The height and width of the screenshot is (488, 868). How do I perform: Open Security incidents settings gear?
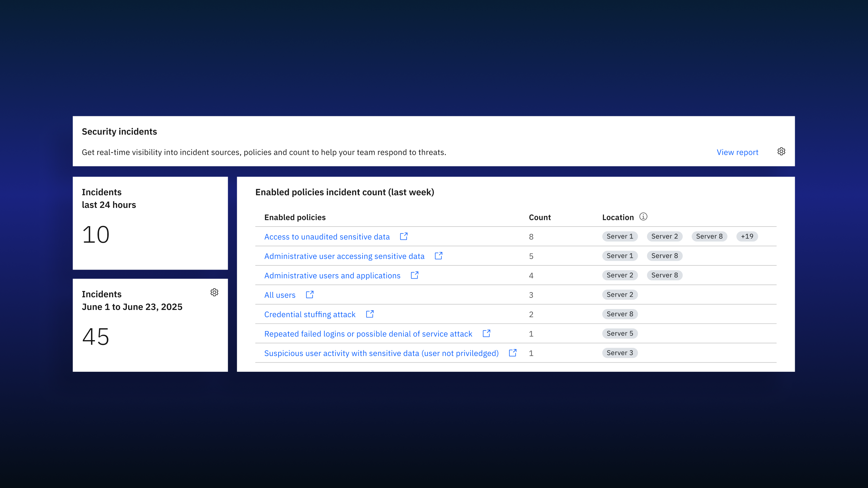781,152
